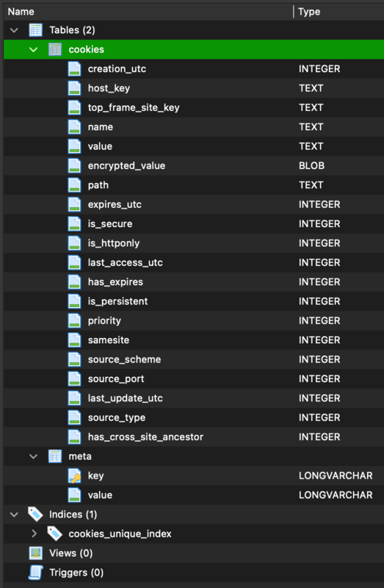Click the Indices tag icon
384x588 pixels.
point(35,514)
